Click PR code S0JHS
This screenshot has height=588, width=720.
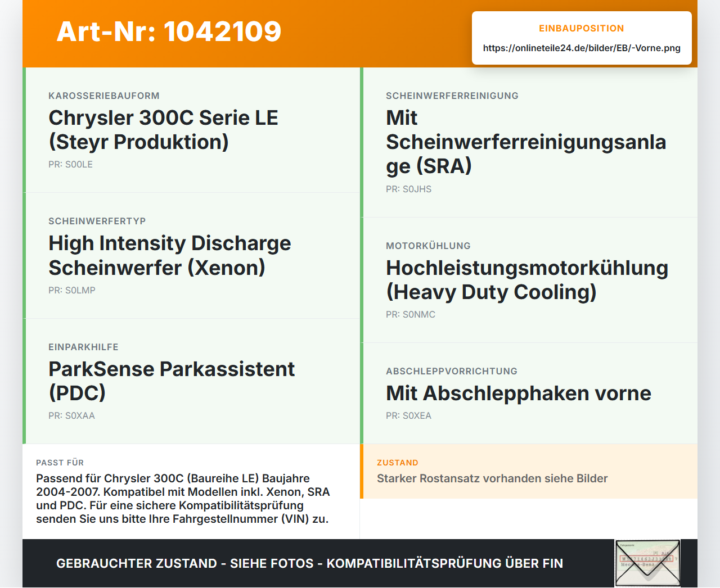coord(408,189)
